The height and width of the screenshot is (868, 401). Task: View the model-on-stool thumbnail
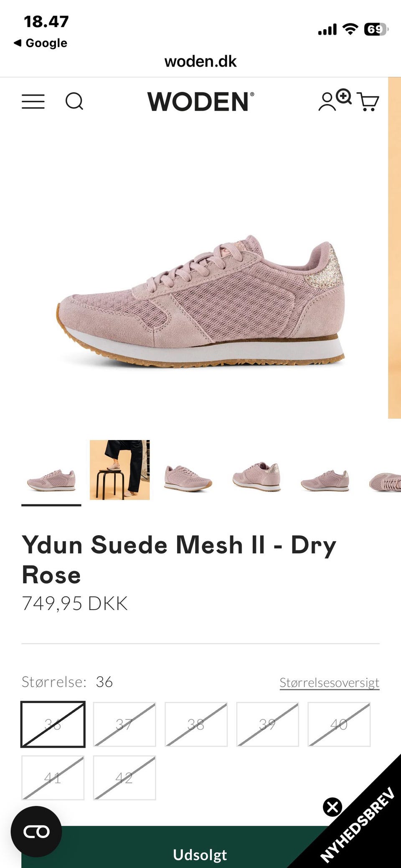click(120, 470)
